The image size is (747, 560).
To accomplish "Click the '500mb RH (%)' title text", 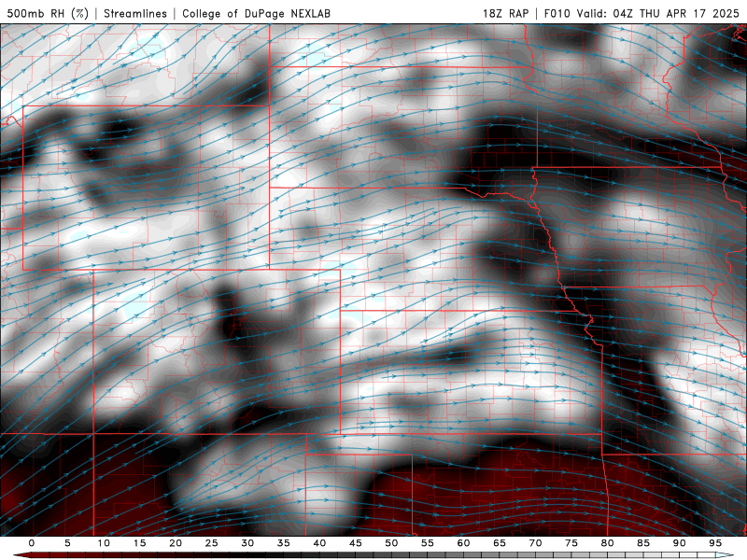I will tap(48, 13).
